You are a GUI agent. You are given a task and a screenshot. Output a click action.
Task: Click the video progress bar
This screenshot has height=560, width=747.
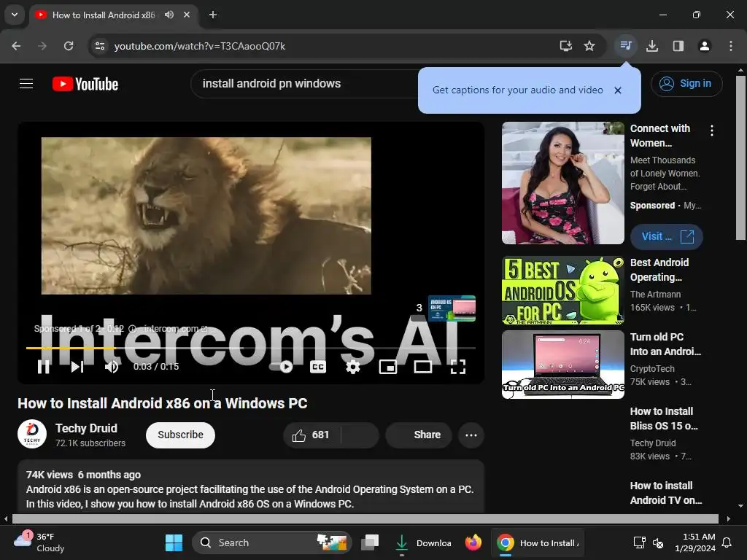pos(251,348)
